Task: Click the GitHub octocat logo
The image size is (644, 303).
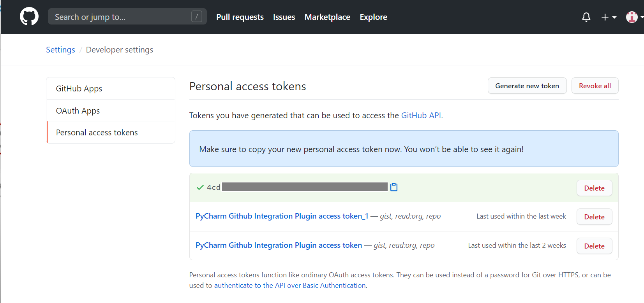Action: click(x=29, y=17)
